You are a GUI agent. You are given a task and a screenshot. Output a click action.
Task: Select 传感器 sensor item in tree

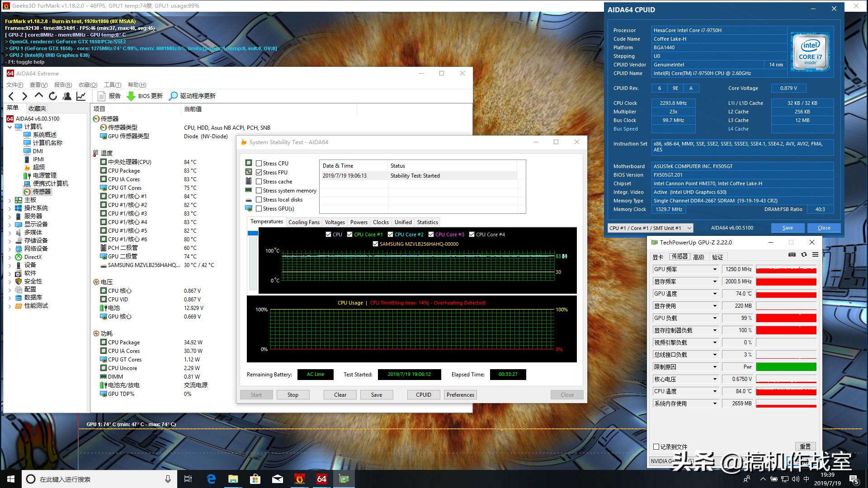[42, 192]
